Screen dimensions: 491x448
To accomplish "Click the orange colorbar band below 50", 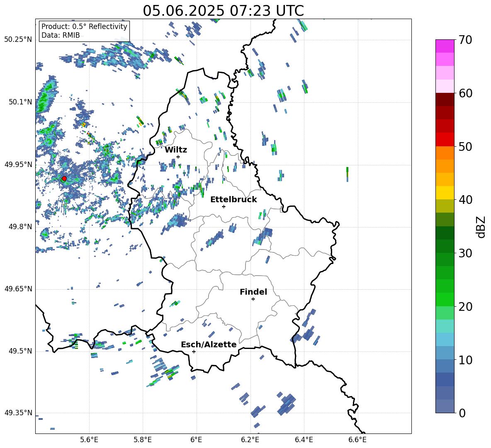I will click(445, 153).
